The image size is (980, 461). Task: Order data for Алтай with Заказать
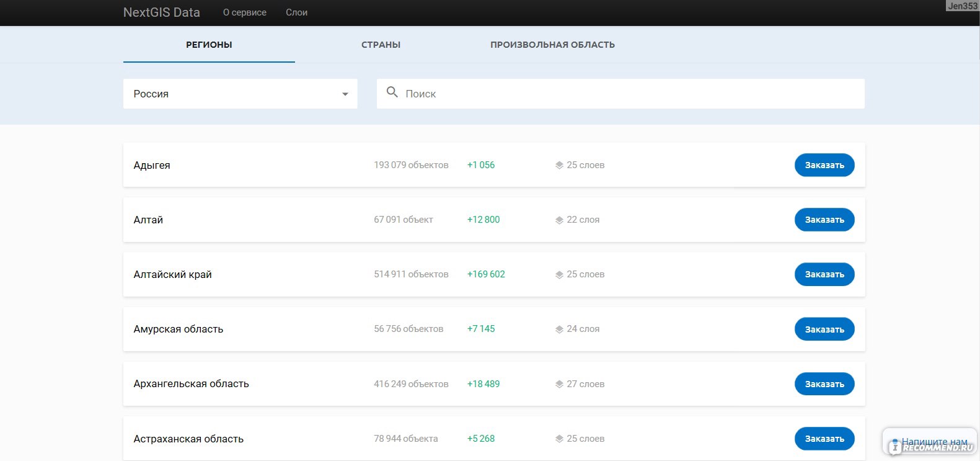824,220
